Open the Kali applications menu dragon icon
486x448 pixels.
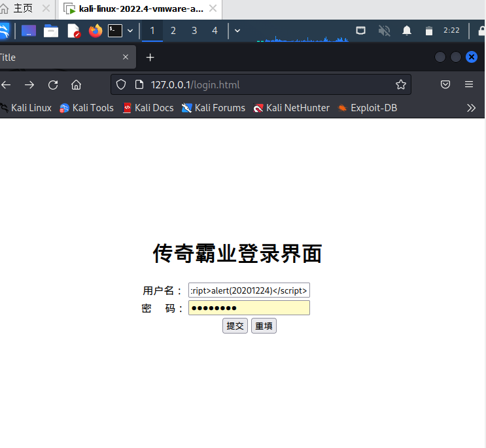(x=5, y=31)
